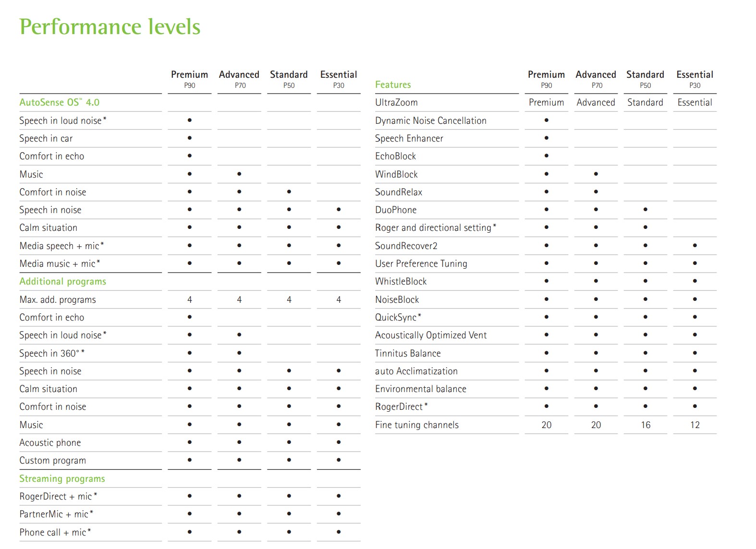
Task: Select "Premium P90" header in the Features table
Action: (546, 79)
